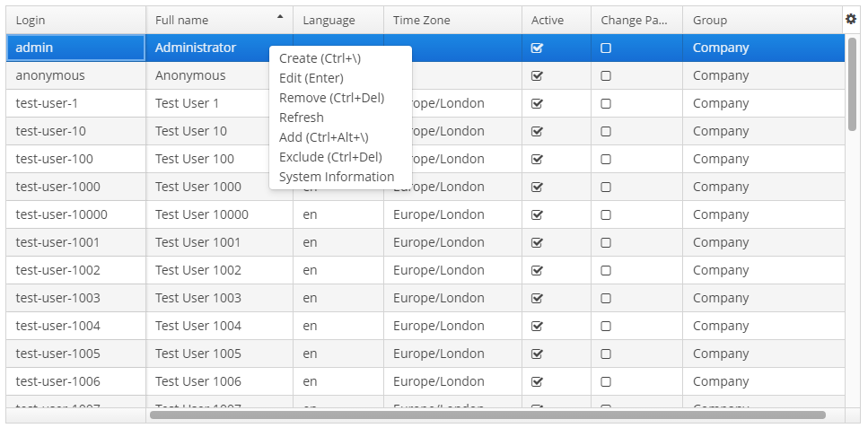
Task: Open the table column settings gear
Action: pos(851,19)
